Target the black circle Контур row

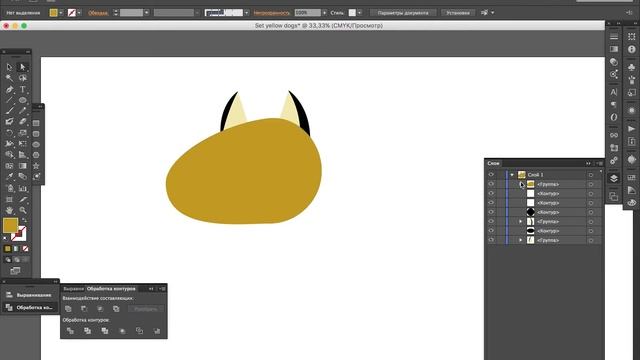click(x=591, y=212)
